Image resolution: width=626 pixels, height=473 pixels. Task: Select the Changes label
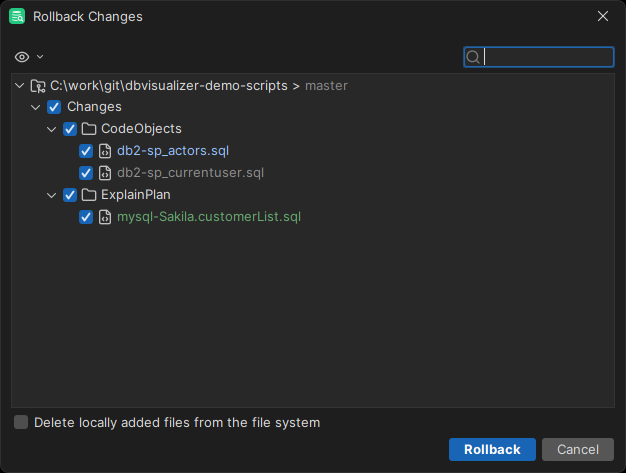(94, 107)
